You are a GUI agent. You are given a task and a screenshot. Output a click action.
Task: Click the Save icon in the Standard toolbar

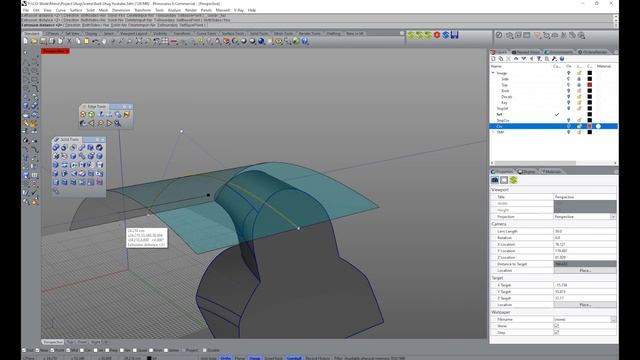tap(43, 41)
